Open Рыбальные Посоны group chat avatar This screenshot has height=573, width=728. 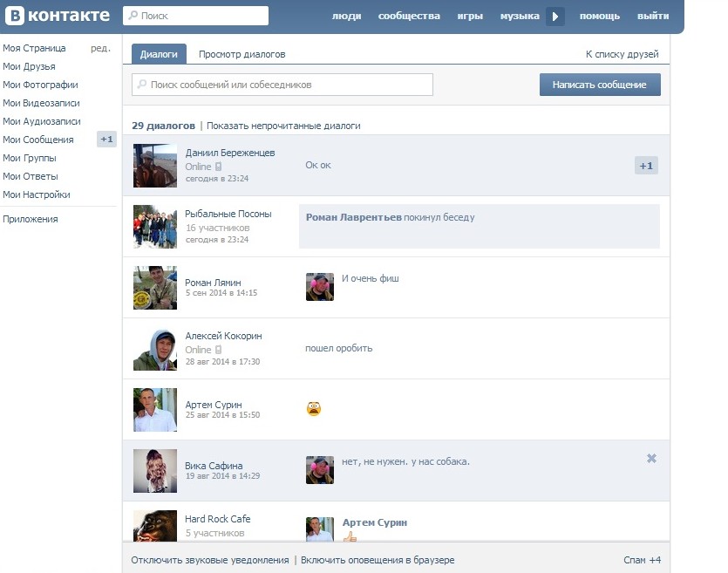155,227
